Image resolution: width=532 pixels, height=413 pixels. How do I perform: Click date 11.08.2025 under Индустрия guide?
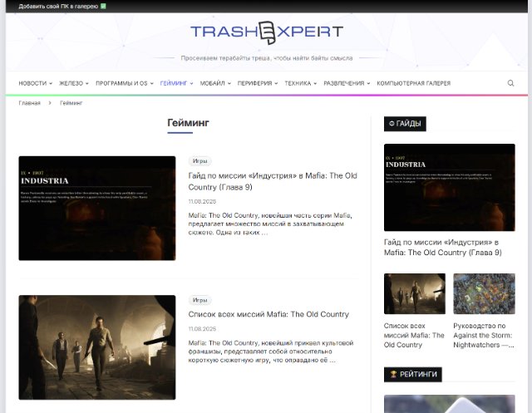(202, 201)
